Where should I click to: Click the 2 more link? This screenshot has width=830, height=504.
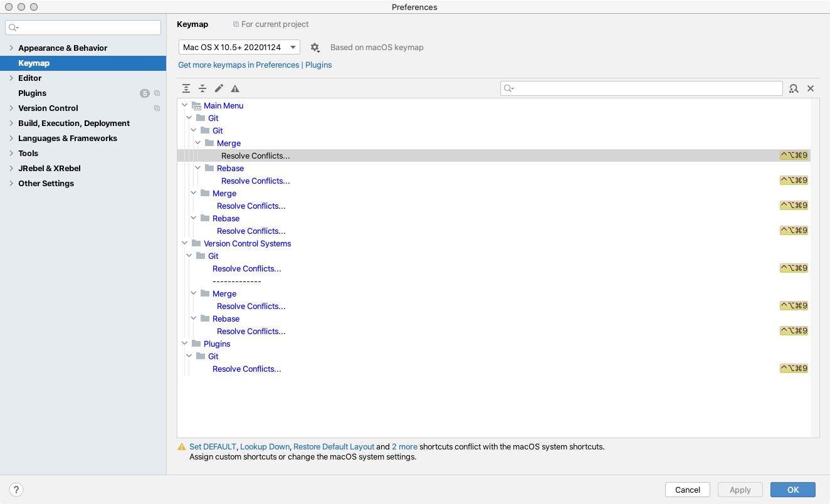[x=404, y=447]
